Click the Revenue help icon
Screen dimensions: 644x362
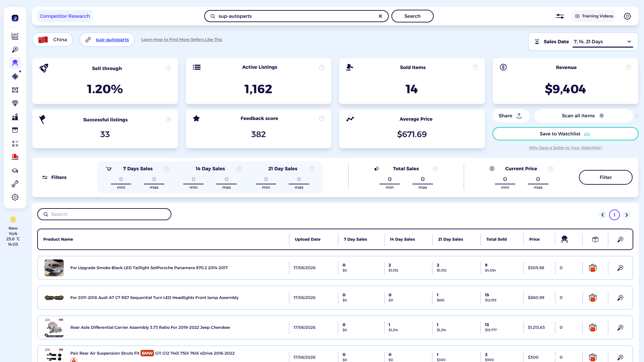(x=629, y=67)
